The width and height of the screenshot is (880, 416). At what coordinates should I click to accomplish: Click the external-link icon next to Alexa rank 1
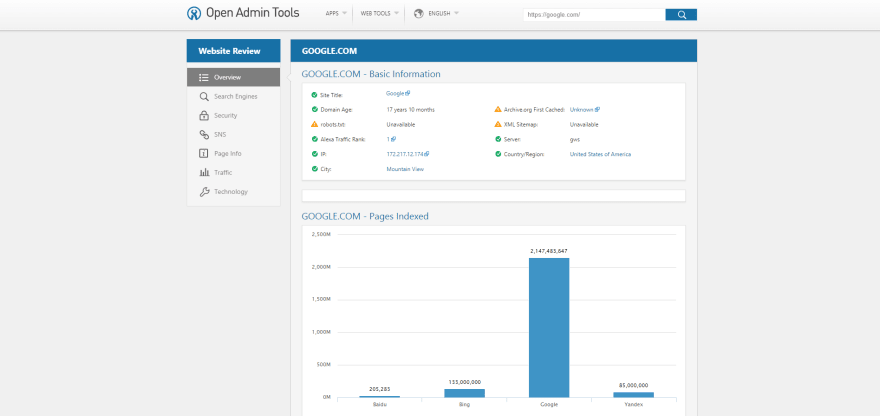pos(393,139)
